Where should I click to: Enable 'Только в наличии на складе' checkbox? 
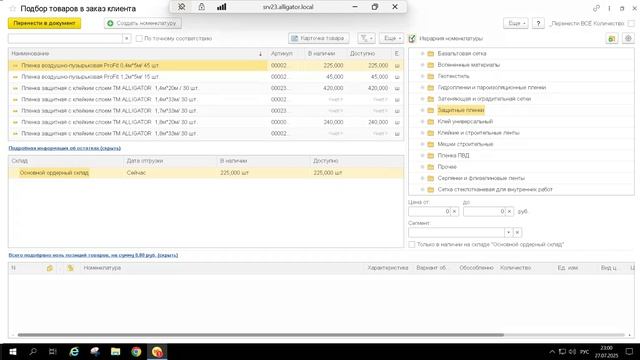click(412, 244)
